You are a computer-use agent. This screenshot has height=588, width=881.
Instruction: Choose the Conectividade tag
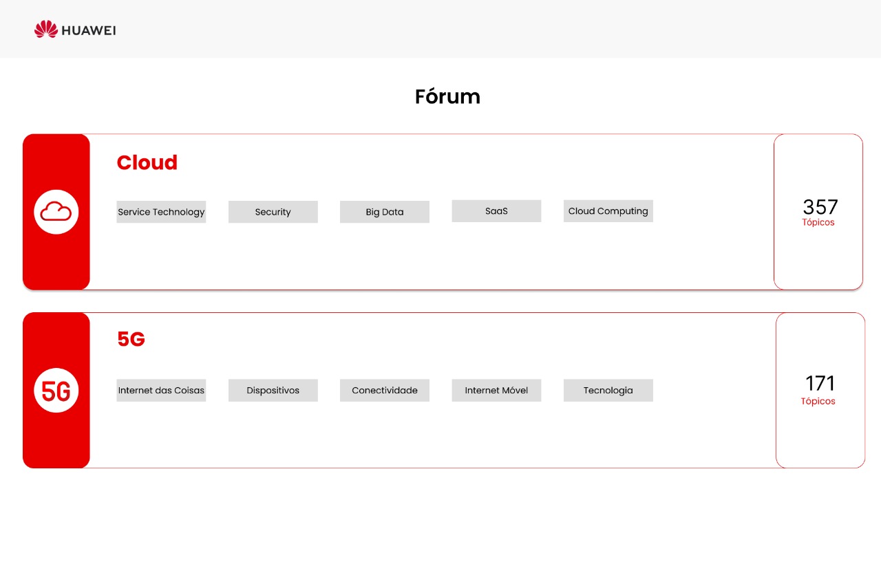tap(385, 391)
